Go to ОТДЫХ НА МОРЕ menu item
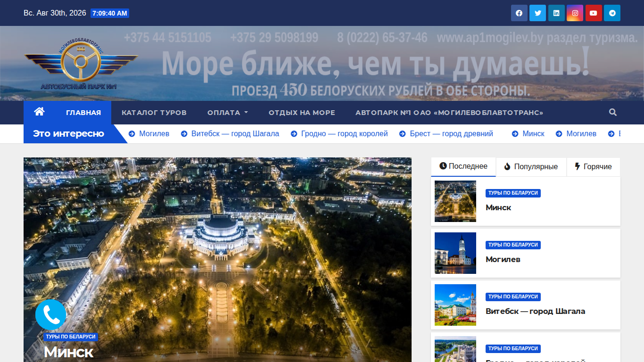 302,113
